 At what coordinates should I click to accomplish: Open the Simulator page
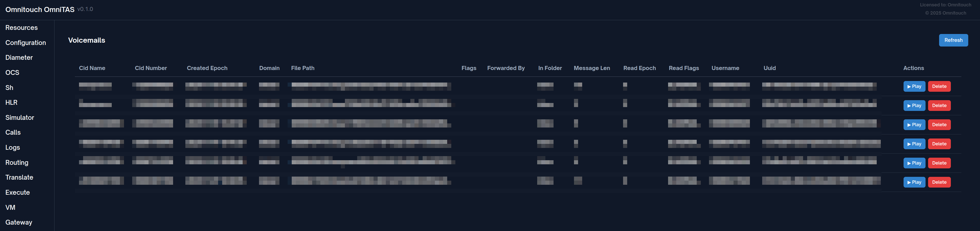(x=20, y=117)
